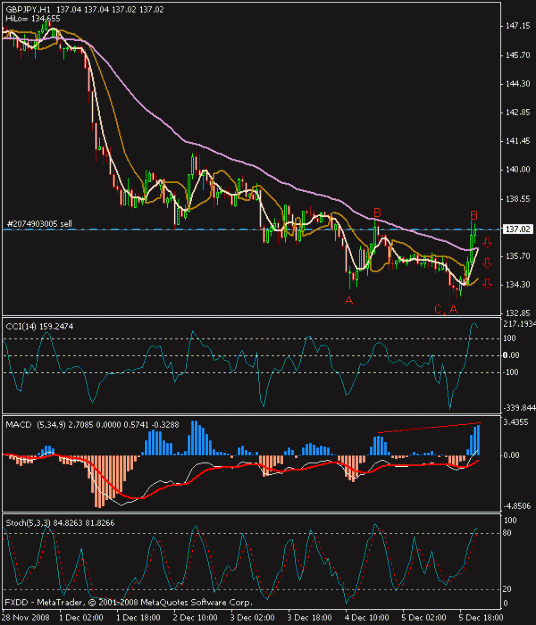Click the 0.00 level on the CCI scale

point(511,355)
